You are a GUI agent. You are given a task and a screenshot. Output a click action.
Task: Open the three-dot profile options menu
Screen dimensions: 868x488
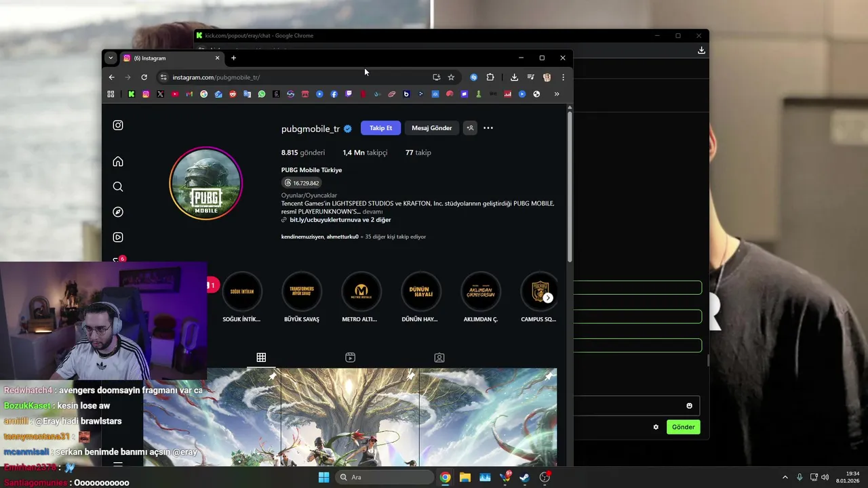point(488,128)
